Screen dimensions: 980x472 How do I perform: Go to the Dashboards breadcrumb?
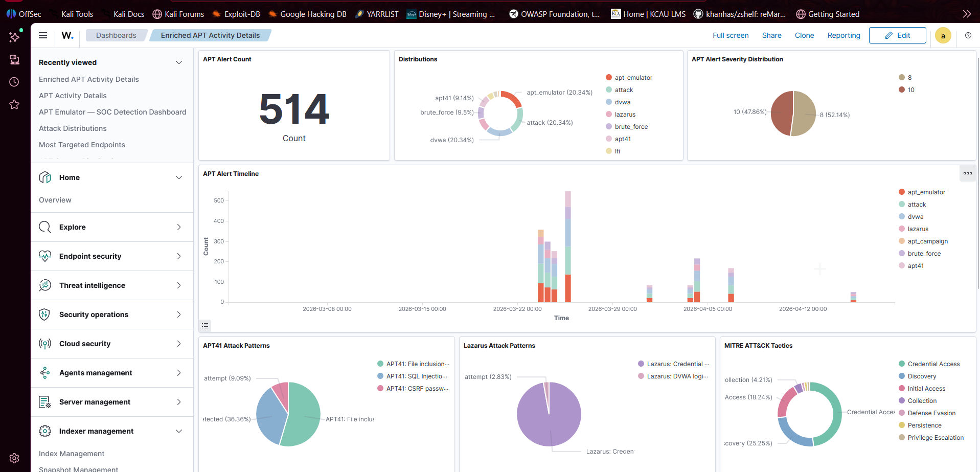pyautogui.click(x=116, y=35)
